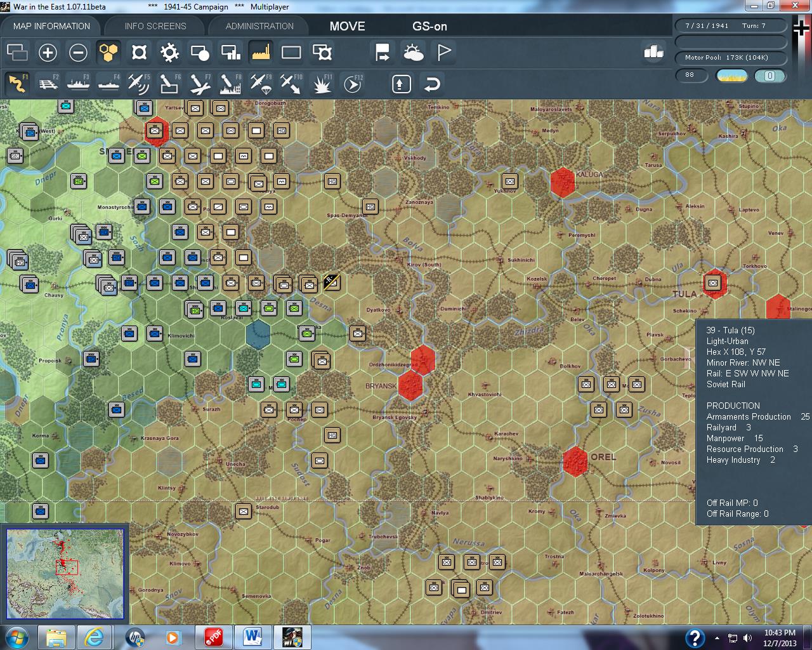Open Microsoft Word from the taskbar
Image resolution: width=812 pixels, height=650 pixels.
(x=252, y=637)
